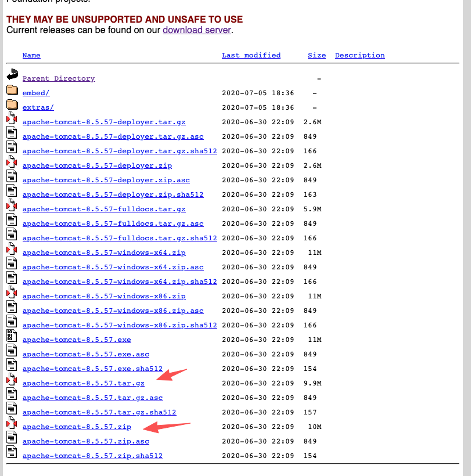Viewport: 471px width, 476px height.
Task: Sort listing by Last modified header
Action: (x=251, y=55)
